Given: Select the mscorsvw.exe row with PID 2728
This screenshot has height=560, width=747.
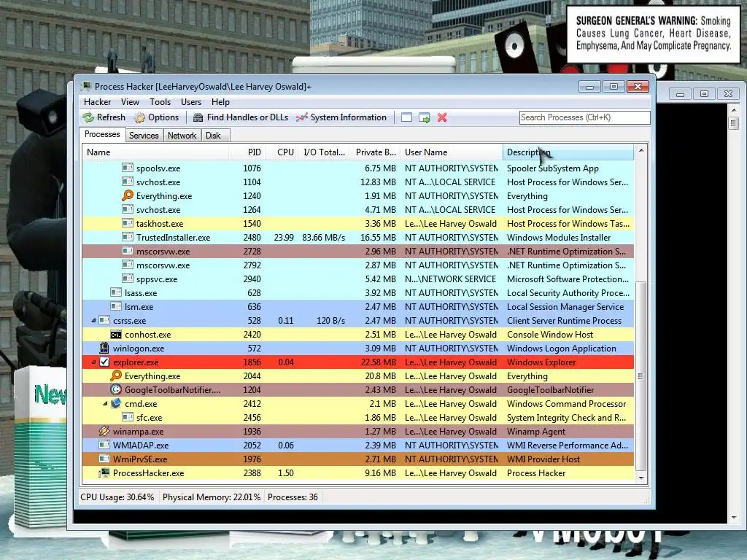Looking at the screenshot, I should pyautogui.click(x=357, y=251).
